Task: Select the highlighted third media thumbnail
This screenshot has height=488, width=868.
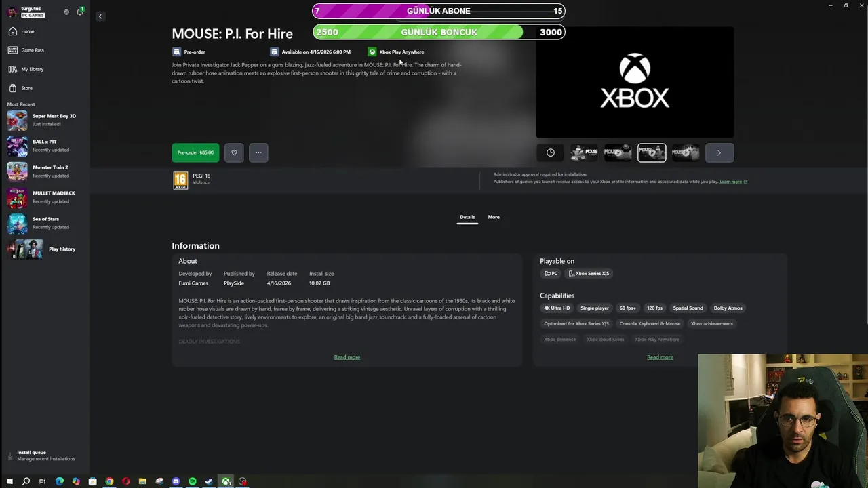Action: click(x=652, y=152)
